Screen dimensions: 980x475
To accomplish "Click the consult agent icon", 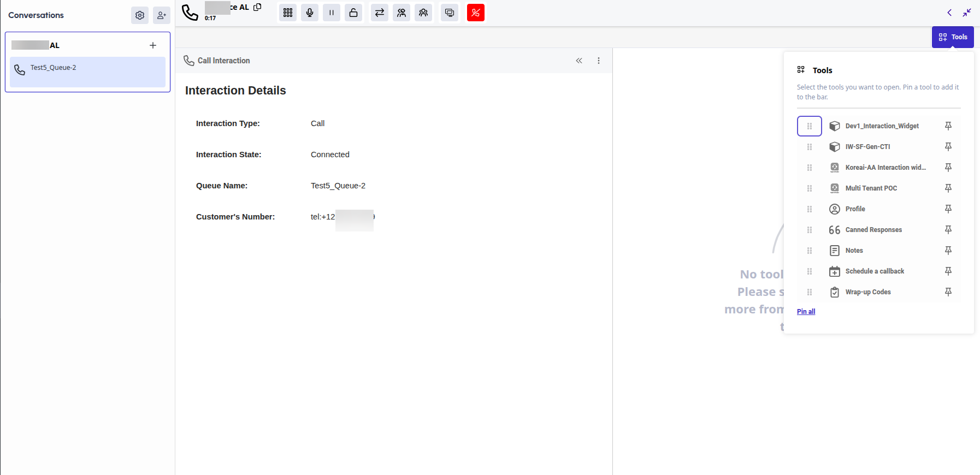I will (402, 13).
